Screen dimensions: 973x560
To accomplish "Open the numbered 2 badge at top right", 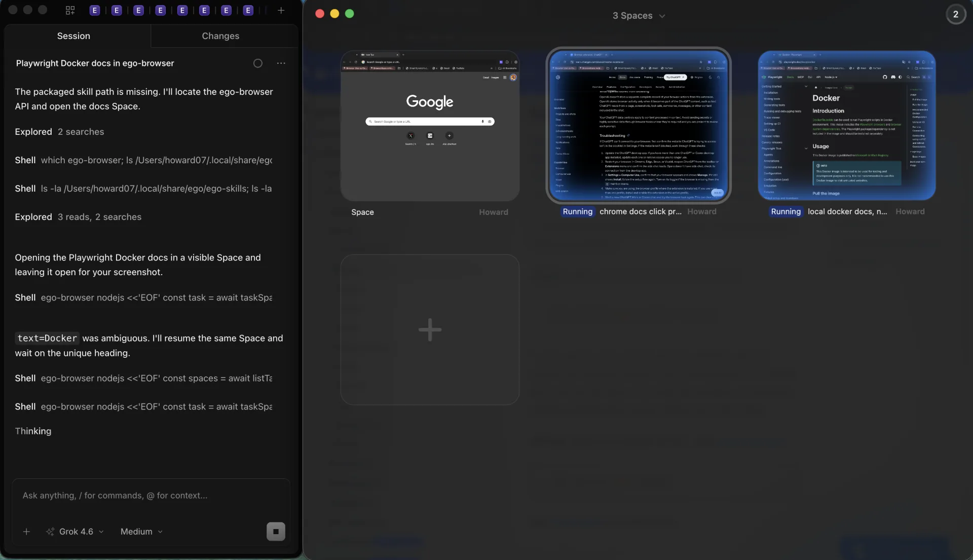I will coord(956,14).
